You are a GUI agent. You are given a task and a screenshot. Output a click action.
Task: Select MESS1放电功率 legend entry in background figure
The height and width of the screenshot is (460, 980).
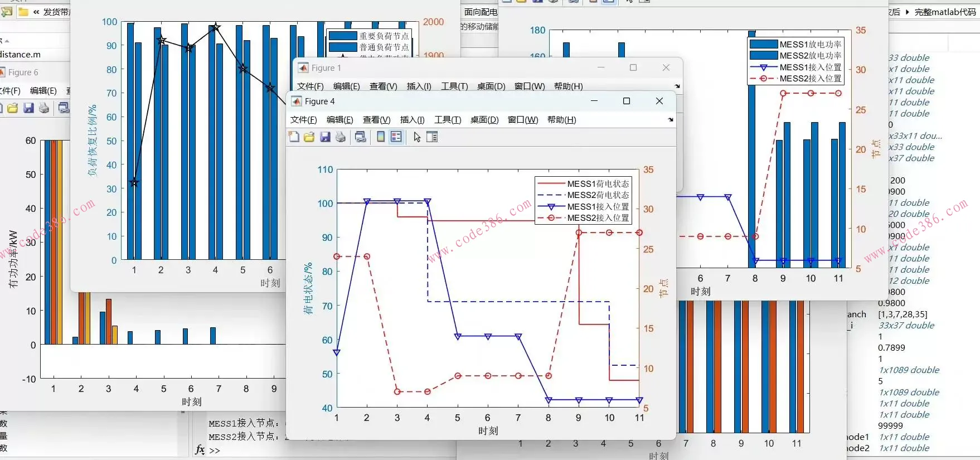click(795, 45)
